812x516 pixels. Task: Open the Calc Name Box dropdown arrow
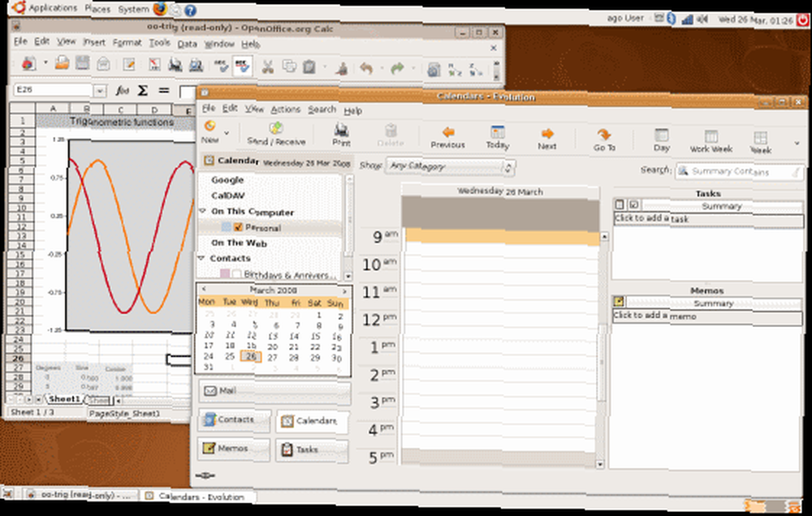pyautogui.click(x=100, y=91)
